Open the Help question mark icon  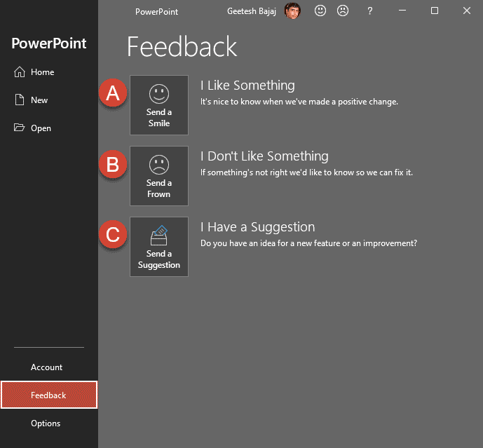(x=370, y=11)
